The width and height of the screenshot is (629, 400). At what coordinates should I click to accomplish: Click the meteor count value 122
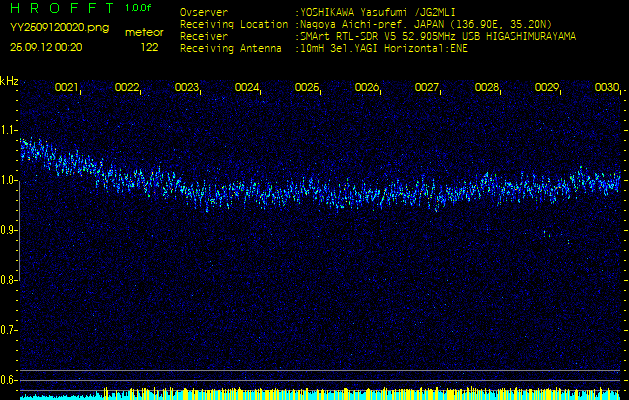pyautogui.click(x=149, y=46)
